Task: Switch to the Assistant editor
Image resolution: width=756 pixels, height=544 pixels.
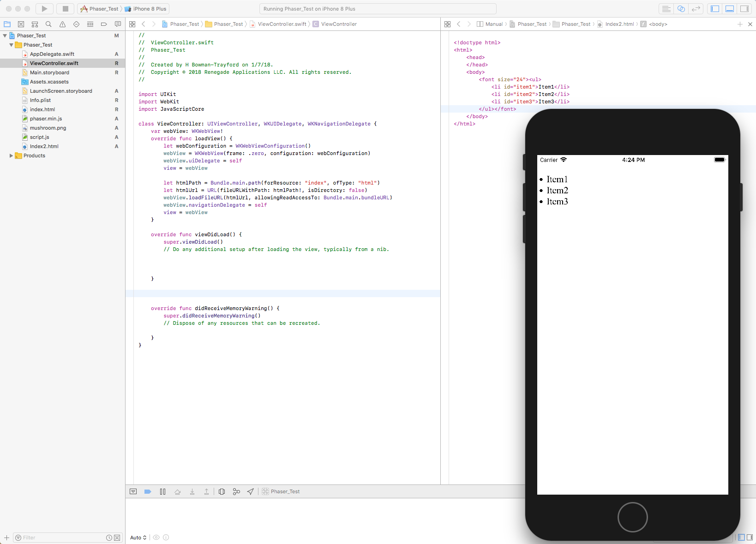Action: point(681,9)
